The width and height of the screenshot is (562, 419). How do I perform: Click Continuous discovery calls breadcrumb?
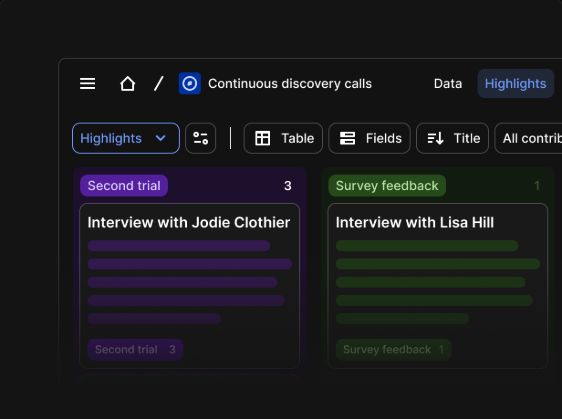(x=290, y=84)
